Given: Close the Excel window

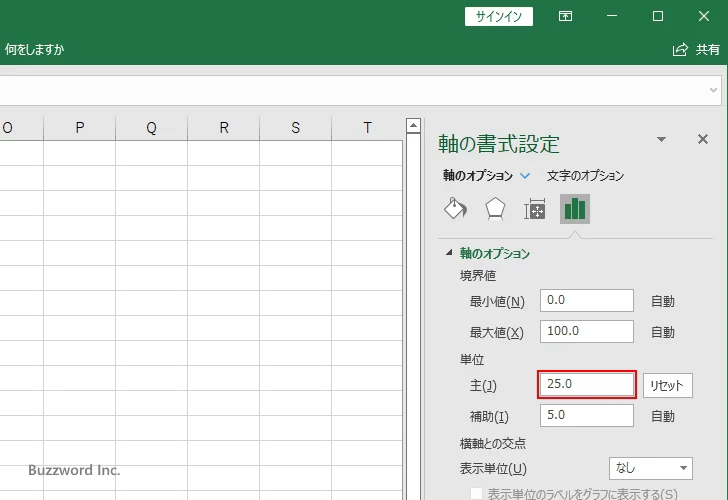Looking at the screenshot, I should pos(703,16).
